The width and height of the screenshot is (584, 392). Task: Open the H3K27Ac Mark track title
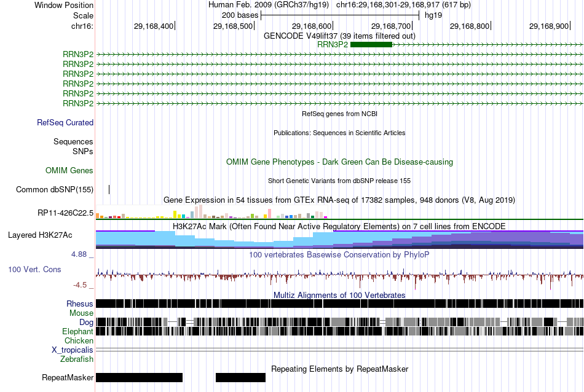(x=339, y=226)
